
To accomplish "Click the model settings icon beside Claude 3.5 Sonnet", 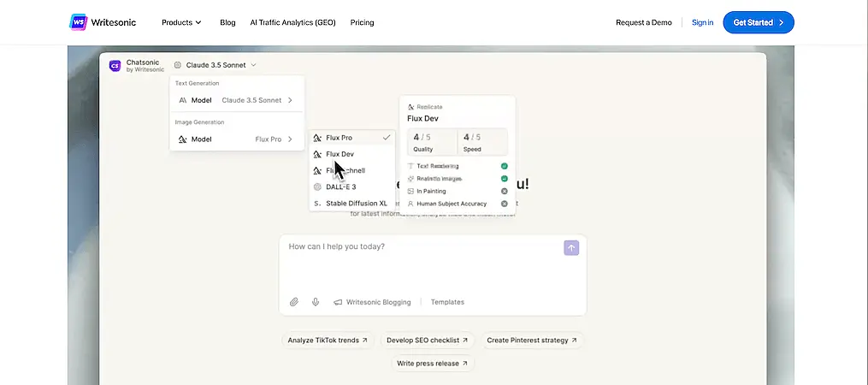I will point(178,65).
